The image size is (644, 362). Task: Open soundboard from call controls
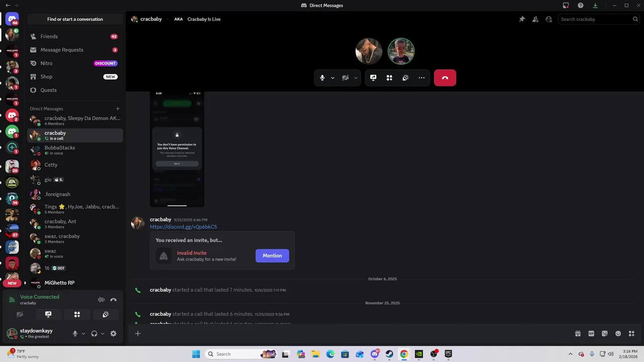(406, 78)
